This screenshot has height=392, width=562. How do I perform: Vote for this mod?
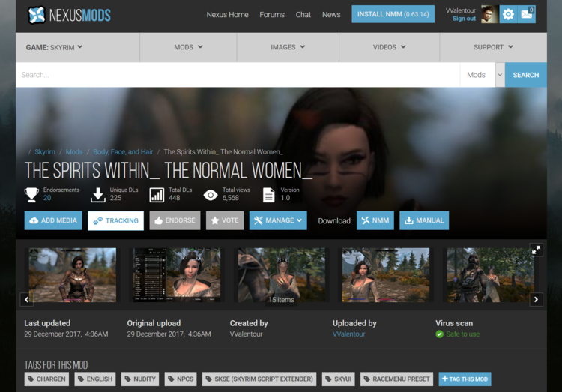pos(225,220)
